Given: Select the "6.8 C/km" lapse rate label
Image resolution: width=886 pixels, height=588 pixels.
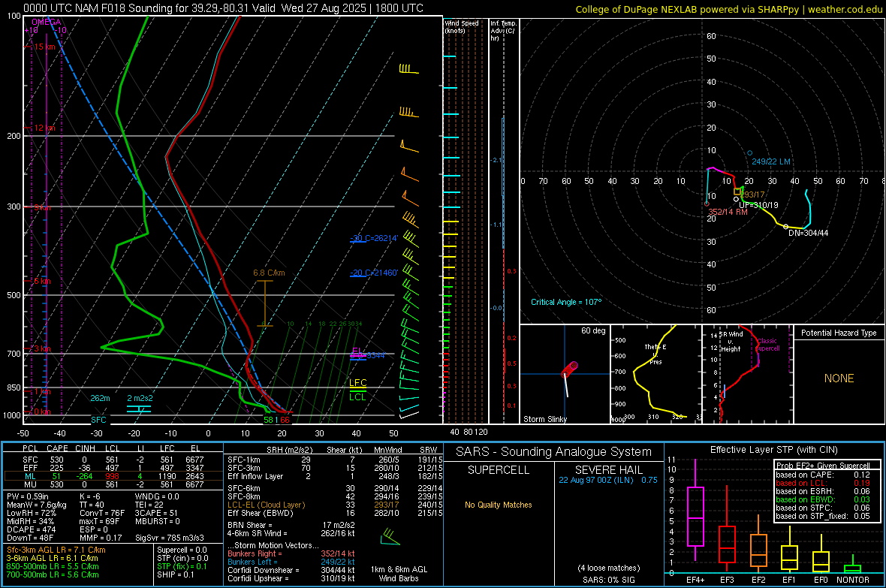Looking at the screenshot, I should click(x=269, y=273).
